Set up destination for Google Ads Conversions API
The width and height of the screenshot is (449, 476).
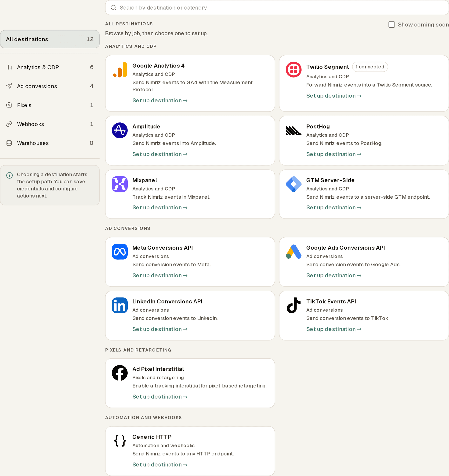pyautogui.click(x=334, y=275)
